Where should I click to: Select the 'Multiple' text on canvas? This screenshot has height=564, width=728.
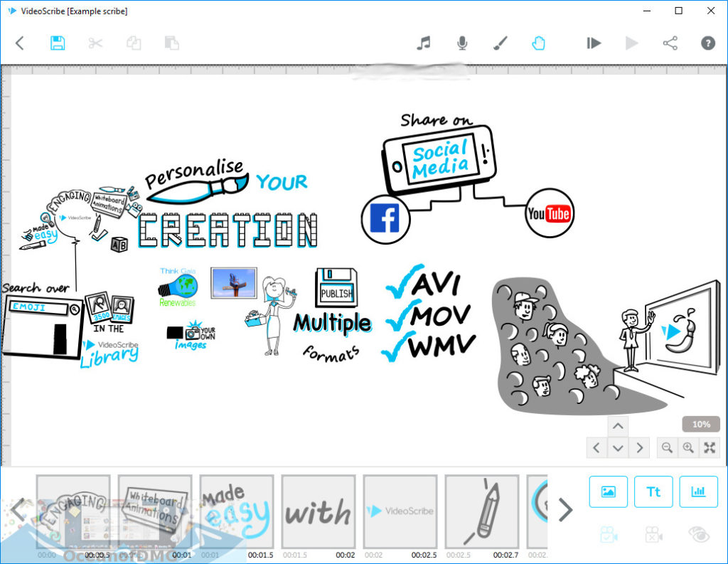pos(332,324)
